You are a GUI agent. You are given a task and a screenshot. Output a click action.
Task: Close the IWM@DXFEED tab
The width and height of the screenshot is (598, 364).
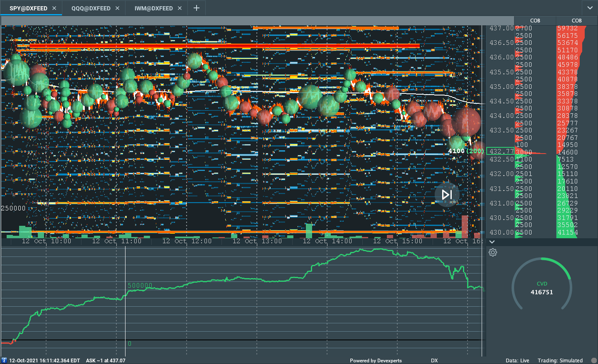pyautogui.click(x=180, y=8)
